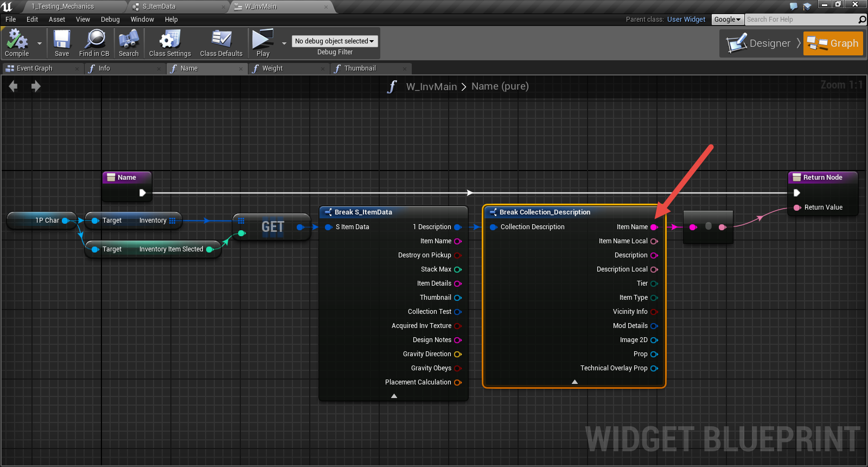Viewport: 868px width, 467px height.
Task: Click Mod Details output pin
Action: [654, 326]
